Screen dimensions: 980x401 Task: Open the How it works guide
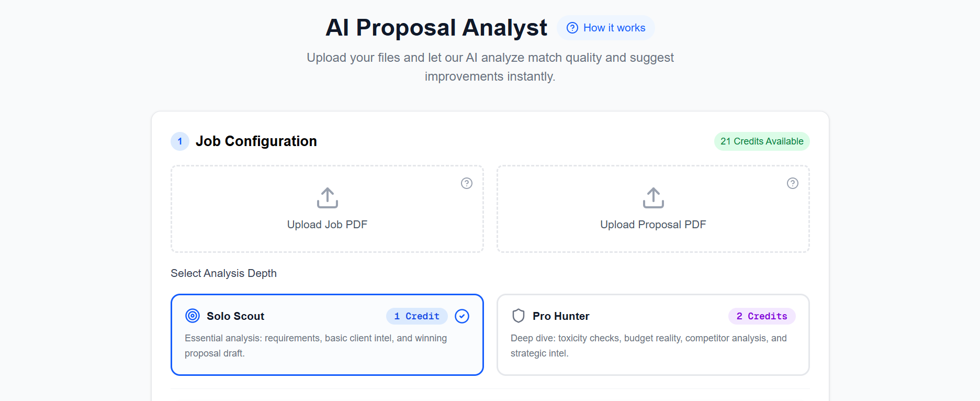click(x=605, y=28)
